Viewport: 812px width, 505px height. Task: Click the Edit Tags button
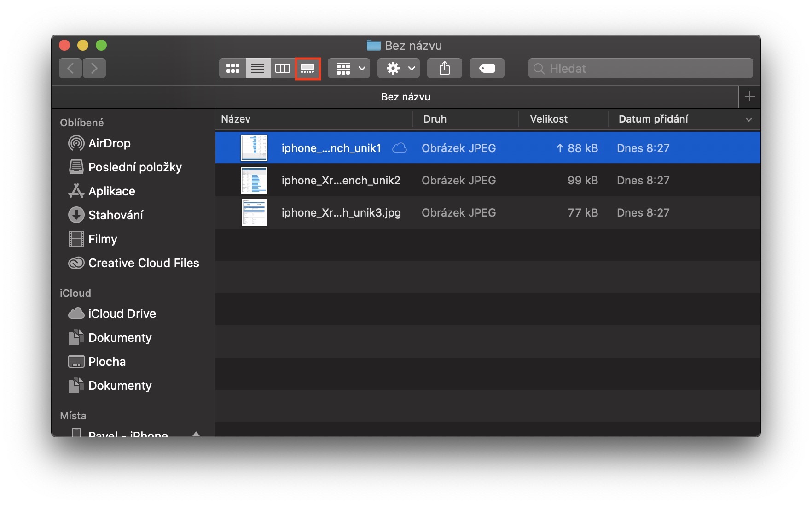click(487, 68)
